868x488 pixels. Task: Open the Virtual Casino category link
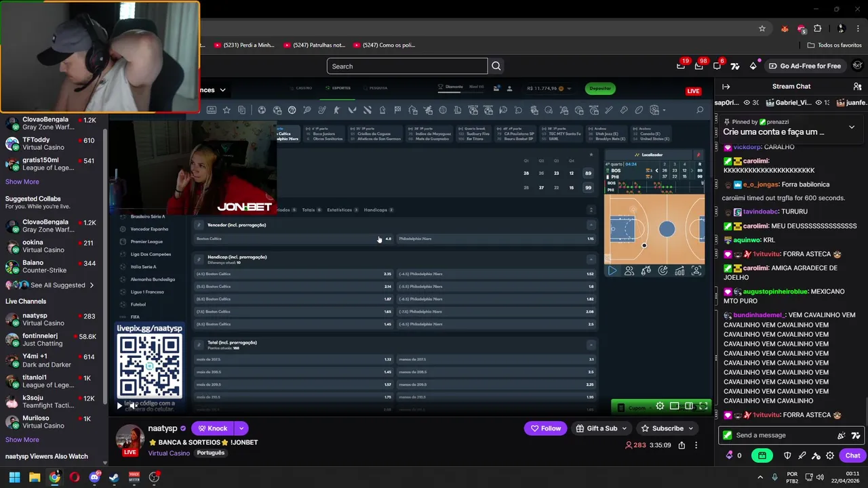pos(169,453)
